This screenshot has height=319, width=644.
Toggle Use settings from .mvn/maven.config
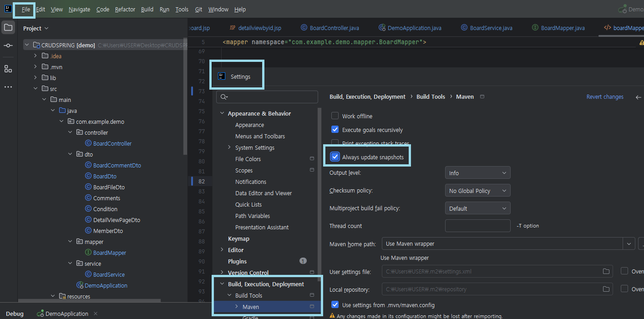pyautogui.click(x=335, y=305)
